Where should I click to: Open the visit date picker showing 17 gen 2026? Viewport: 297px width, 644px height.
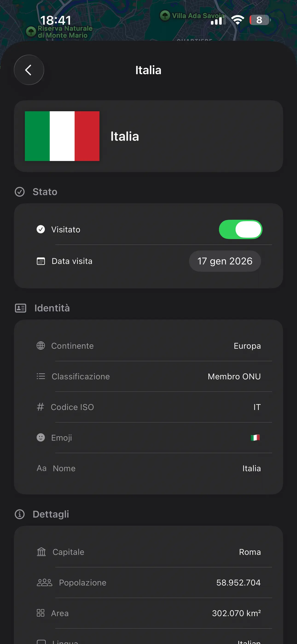coord(225,261)
